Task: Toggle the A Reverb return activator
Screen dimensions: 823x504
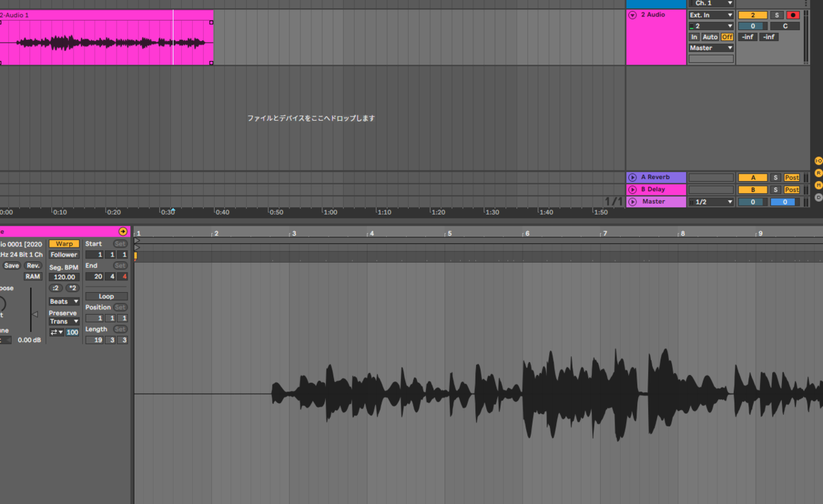Action: click(x=752, y=178)
